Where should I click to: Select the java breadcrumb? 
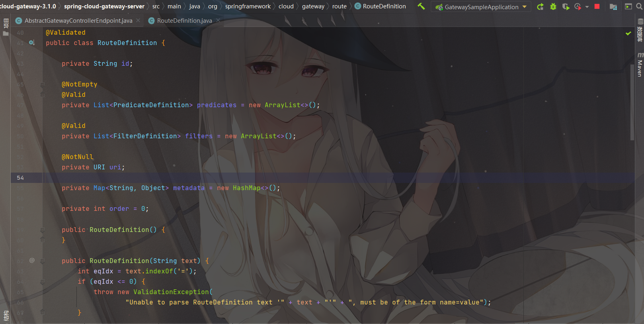point(195,6)
